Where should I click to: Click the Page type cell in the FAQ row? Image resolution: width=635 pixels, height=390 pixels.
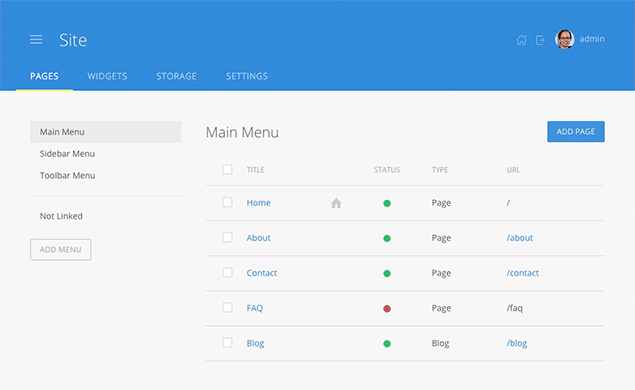tap(441, 308)
